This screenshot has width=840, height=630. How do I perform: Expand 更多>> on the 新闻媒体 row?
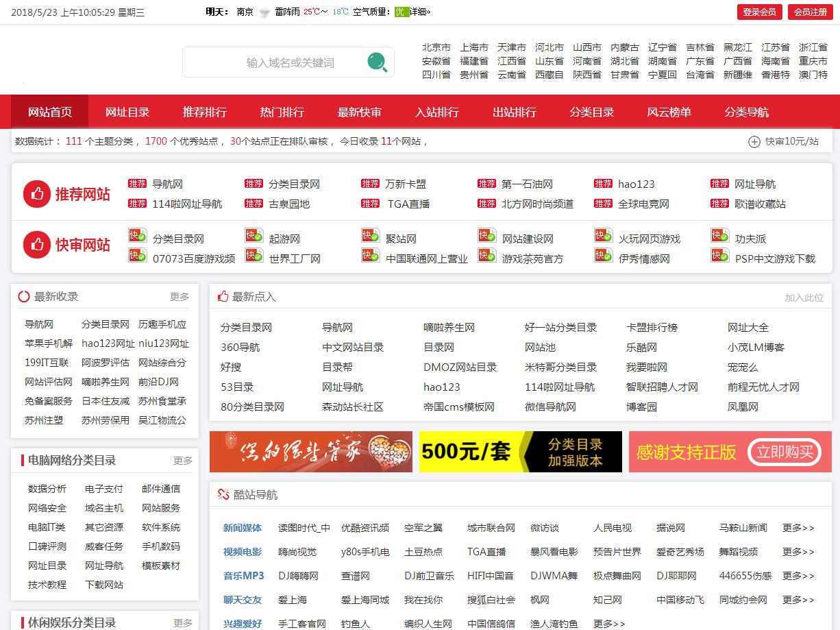(798, 528)
